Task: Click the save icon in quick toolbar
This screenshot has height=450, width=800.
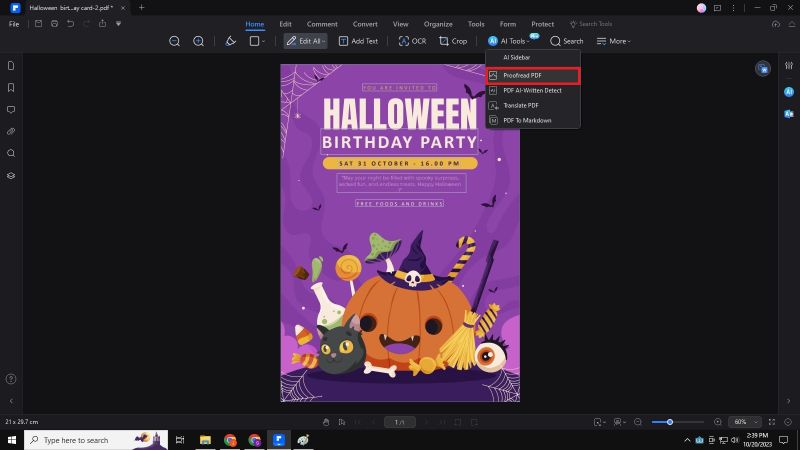Action: pyautogui.click(x=38, y=23)
